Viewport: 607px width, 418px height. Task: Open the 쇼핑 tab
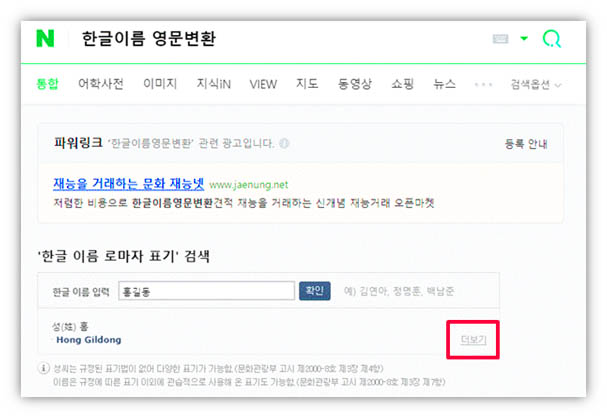(403, 84)
